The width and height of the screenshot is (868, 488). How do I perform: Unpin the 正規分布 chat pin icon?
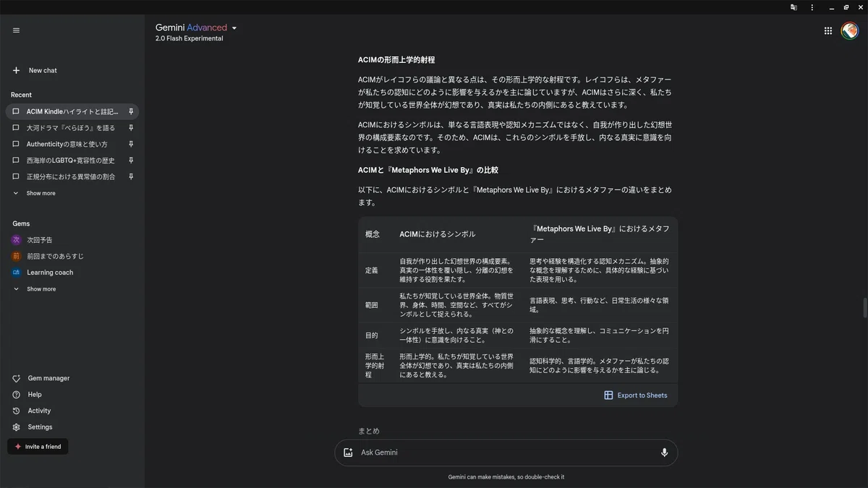click(131, 176)
